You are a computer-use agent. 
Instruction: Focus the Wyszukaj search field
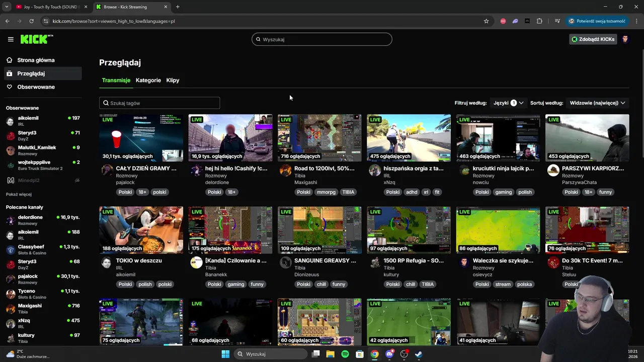(x=322, y=39)
